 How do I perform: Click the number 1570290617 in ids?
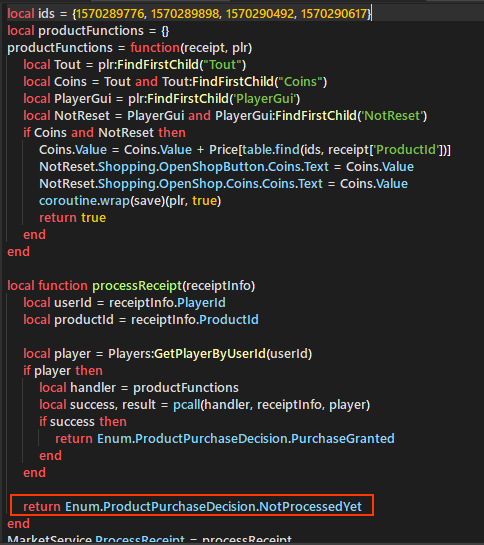[334, 14]
